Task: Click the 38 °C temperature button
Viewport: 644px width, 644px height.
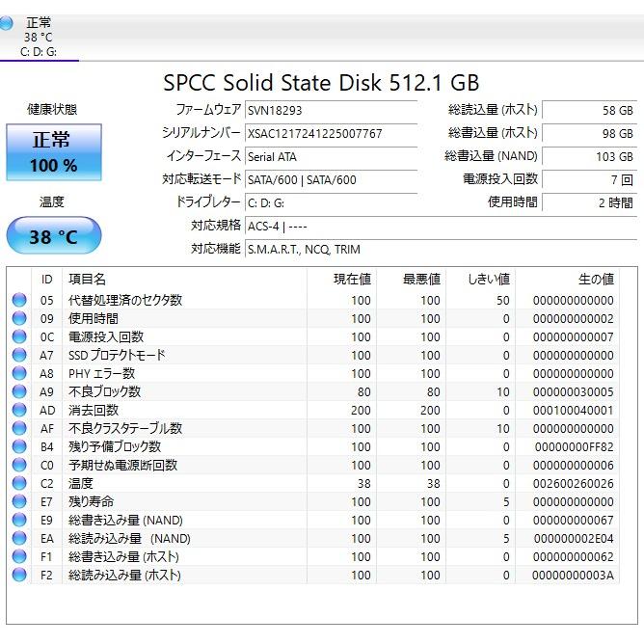Action: (54, 236)
